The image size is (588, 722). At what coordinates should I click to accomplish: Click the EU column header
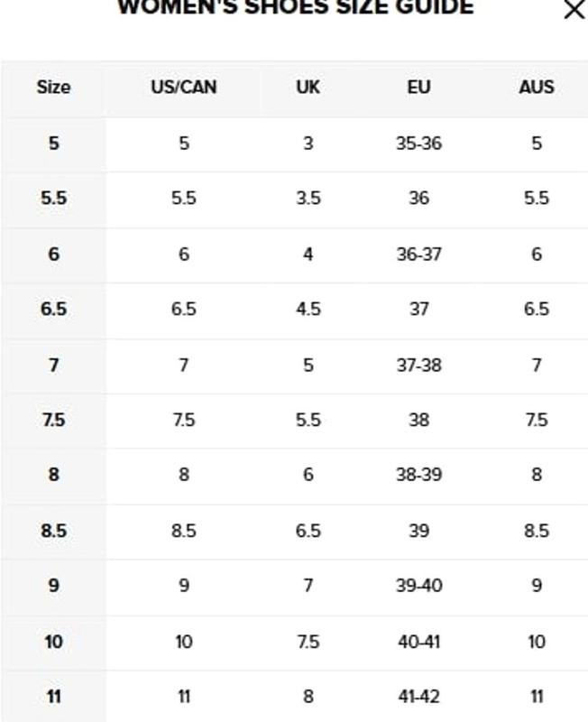[x=418, y=88]
